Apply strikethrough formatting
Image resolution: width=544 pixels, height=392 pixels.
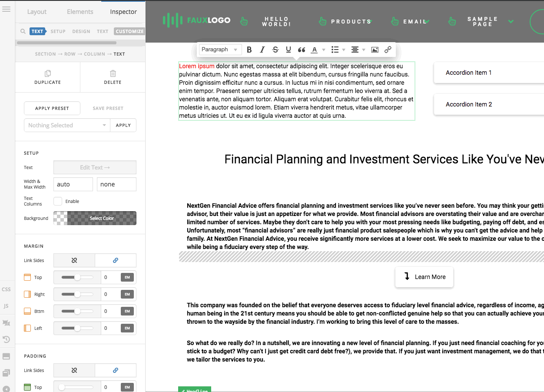(275, 50)
